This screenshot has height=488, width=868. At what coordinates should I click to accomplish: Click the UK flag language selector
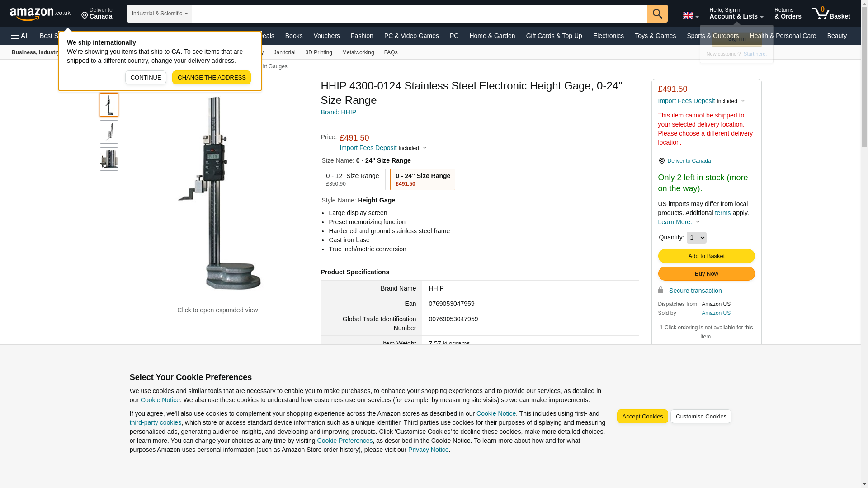pyautogui.click(x=690, y=15)
